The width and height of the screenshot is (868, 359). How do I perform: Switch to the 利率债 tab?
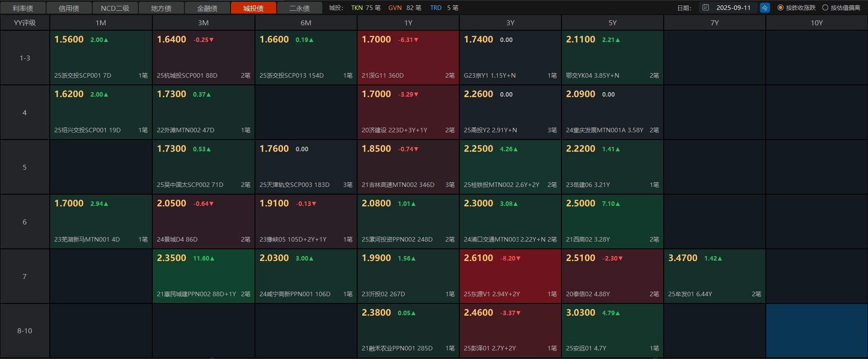23,8
